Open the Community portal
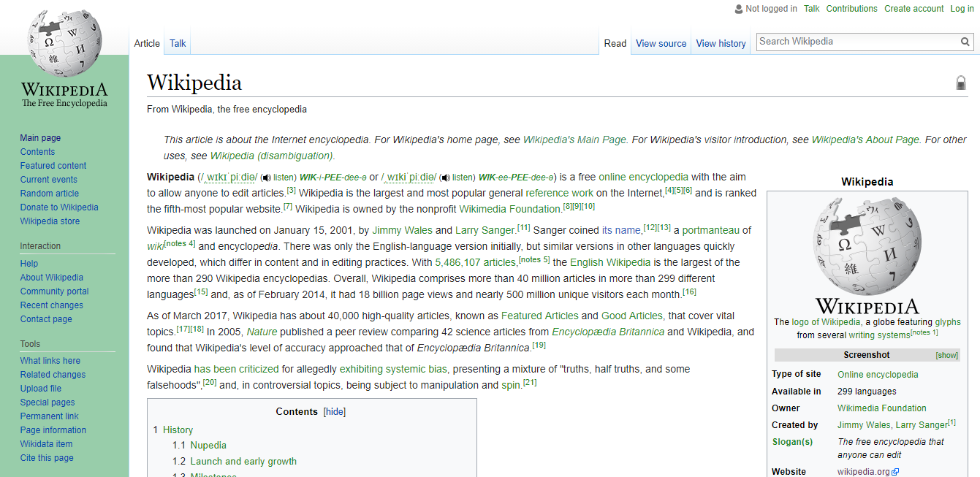Screen dimensions: 980x477 pyautogui.click(x=54, y=291)
